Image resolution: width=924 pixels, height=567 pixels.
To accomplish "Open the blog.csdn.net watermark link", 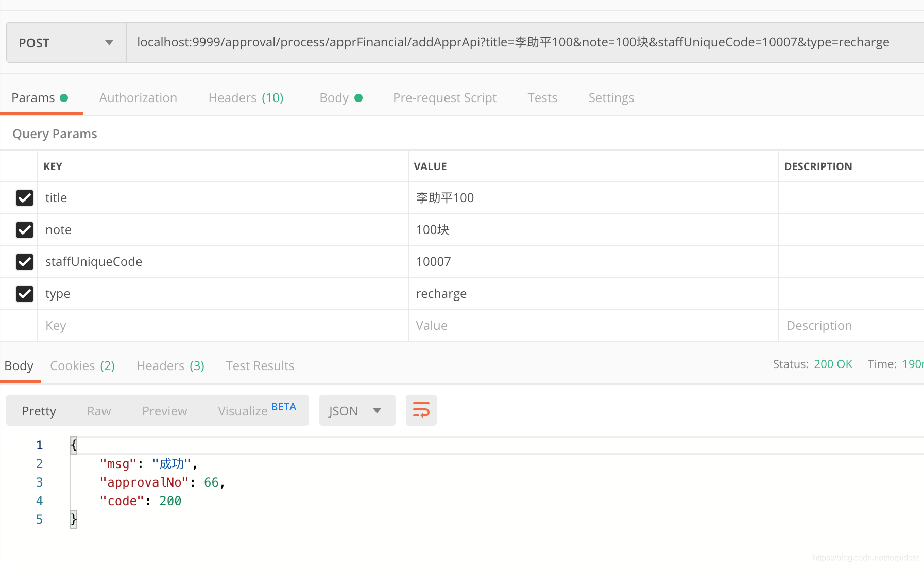I will pyautogui.click(x=865, y=558).
